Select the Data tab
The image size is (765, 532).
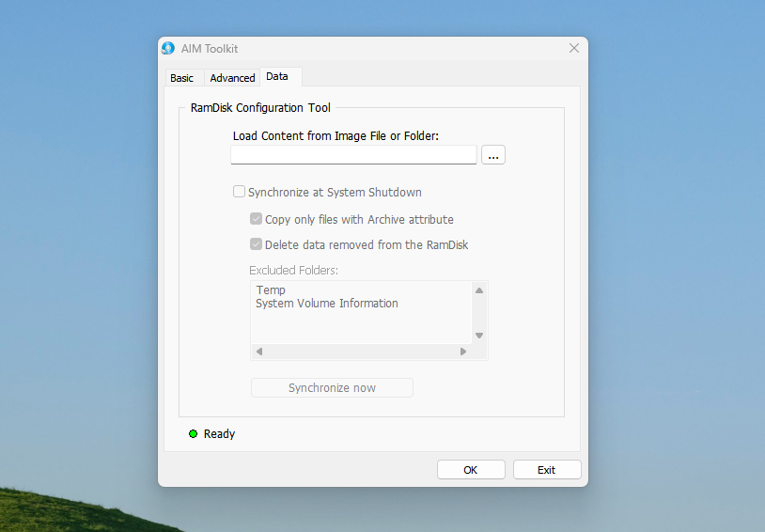pos(277,76)
